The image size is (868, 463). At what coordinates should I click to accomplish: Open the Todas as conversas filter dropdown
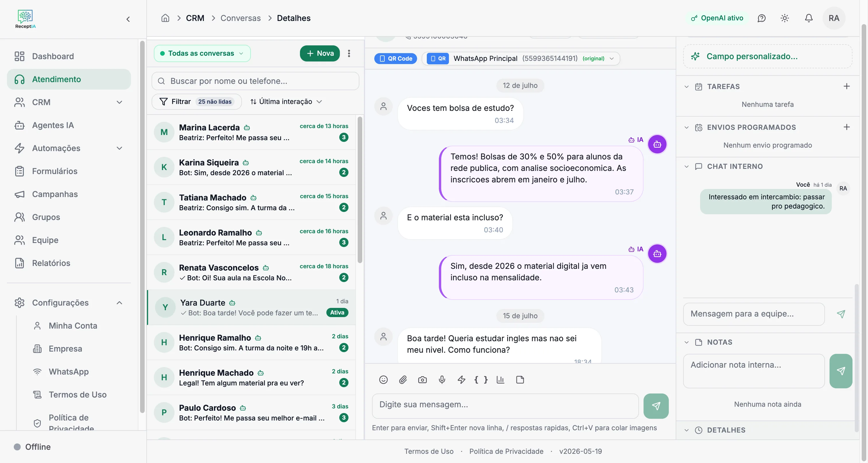[202, 53]
